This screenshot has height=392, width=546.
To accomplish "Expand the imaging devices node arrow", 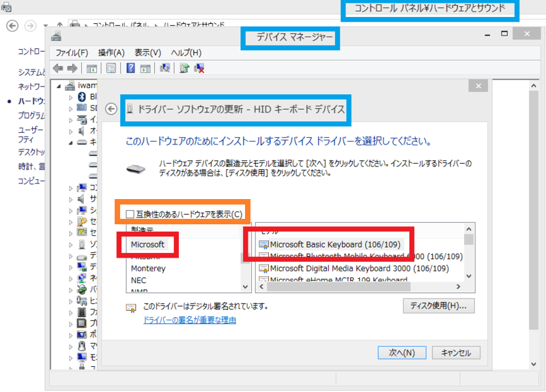I will [x=71, y=121].
